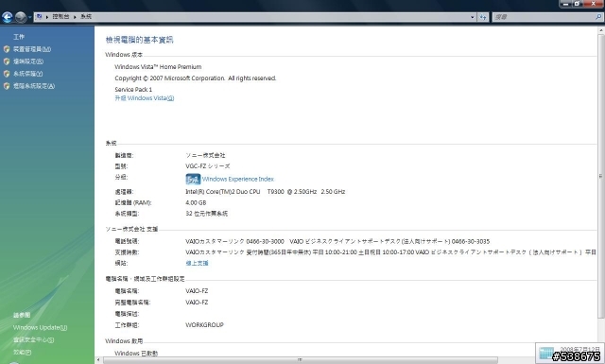Click the Control Panel icon in address bar
The width and height of the screenshot is (605, 364).
click(x=39, y=17)
